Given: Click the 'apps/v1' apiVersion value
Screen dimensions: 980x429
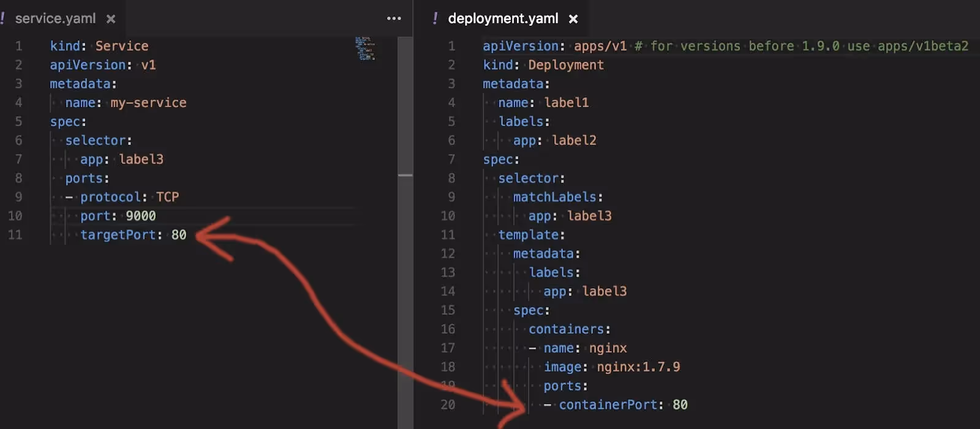Looking at the screenshot, I should pos(600,46).
